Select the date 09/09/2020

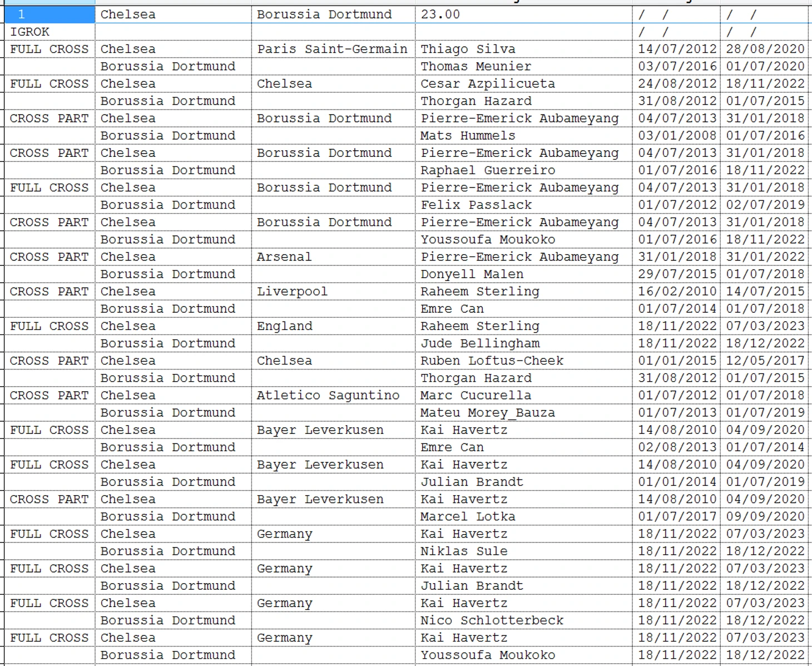[765, 516]
